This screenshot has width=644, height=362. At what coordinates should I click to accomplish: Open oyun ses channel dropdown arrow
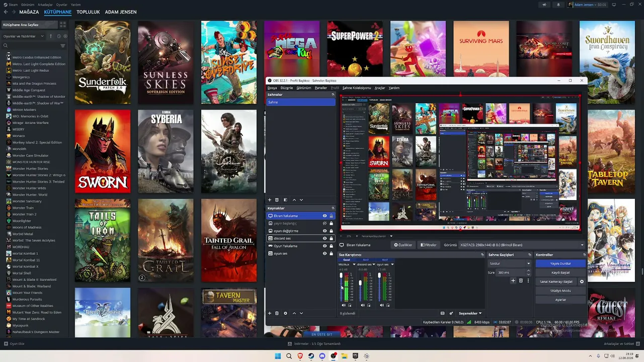[392, 264]
